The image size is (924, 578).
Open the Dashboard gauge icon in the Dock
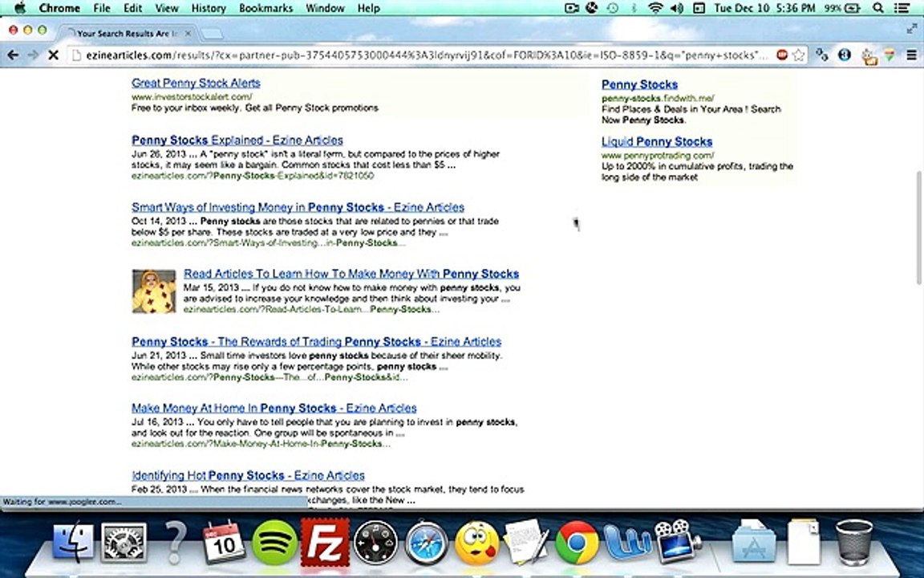375,543
